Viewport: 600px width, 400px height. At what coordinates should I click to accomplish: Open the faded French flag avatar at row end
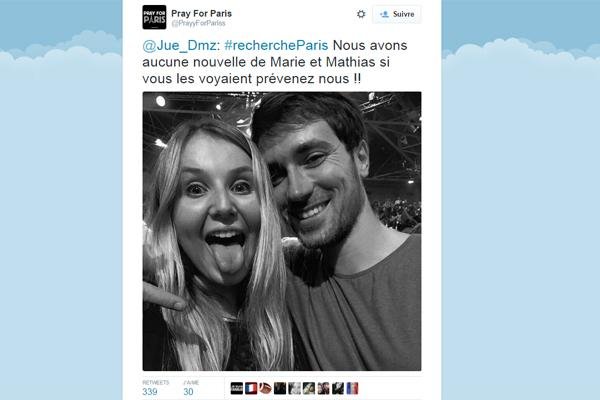coord(352,388)
